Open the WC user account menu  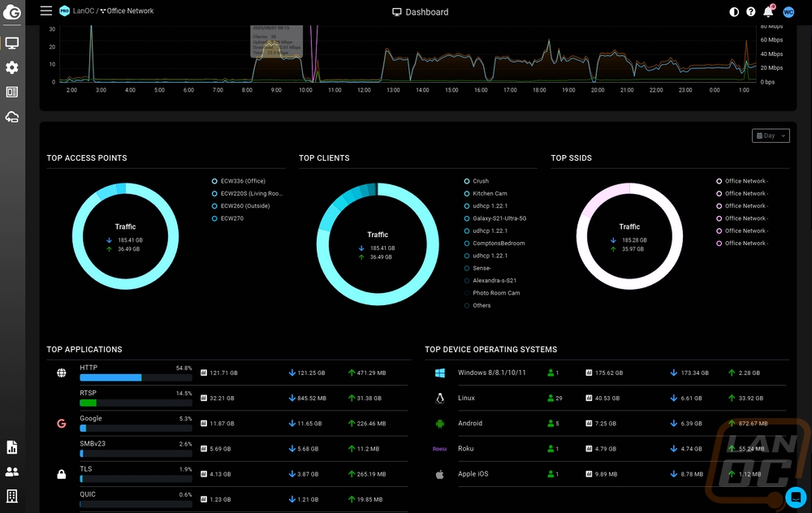[788, 12]
